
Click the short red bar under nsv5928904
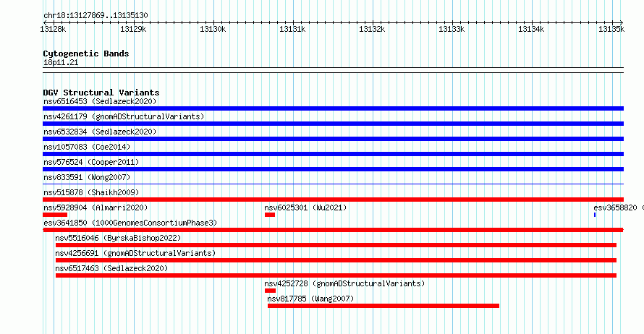[55, 215]
